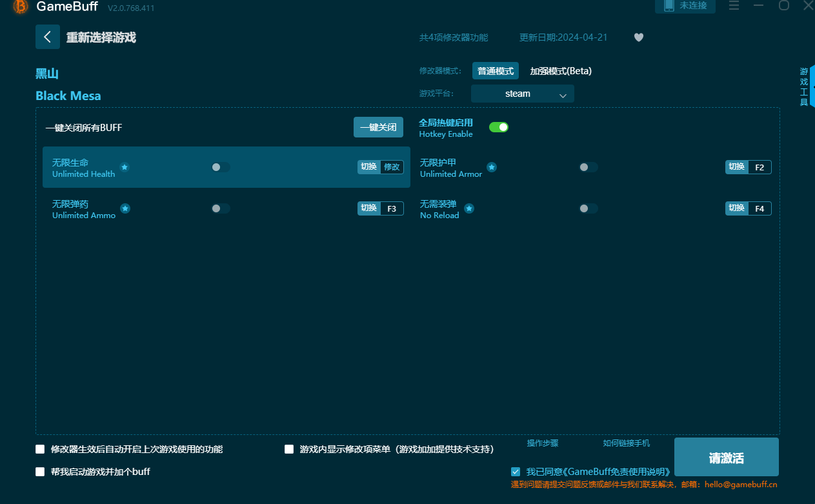Click 切换 button for No Reload

[737, 208]
